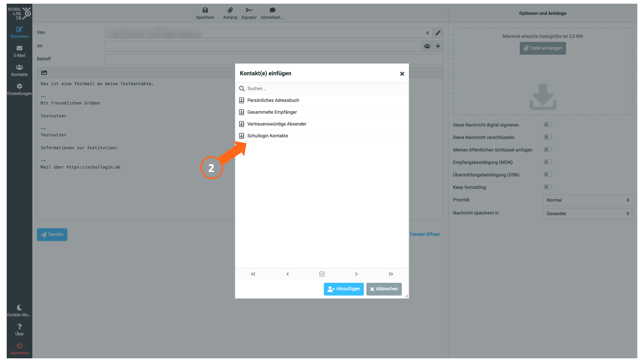Select Schullogin Kontakte address book
Viewport: 644px width, 362px height.
click(322, 136)
